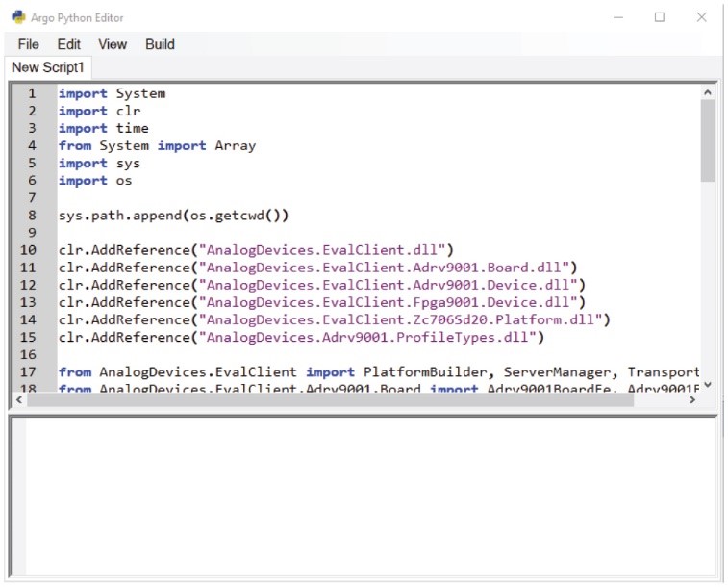The height and width of the screenshot is (587, 728).
Task: Place cursor on sys.path.append line
Action: [173, 216]
